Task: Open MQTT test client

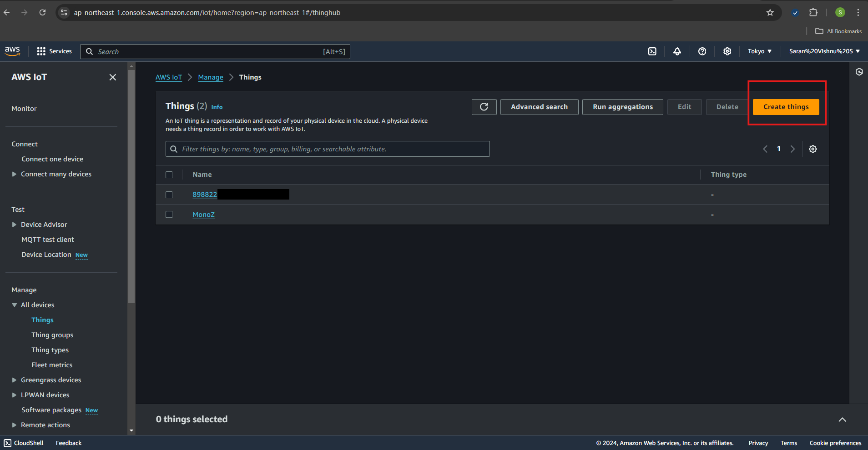Action: point(48,240)
